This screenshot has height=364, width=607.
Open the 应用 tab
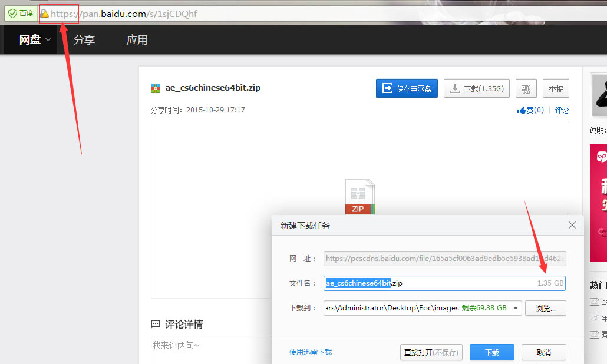click(137, 39)
